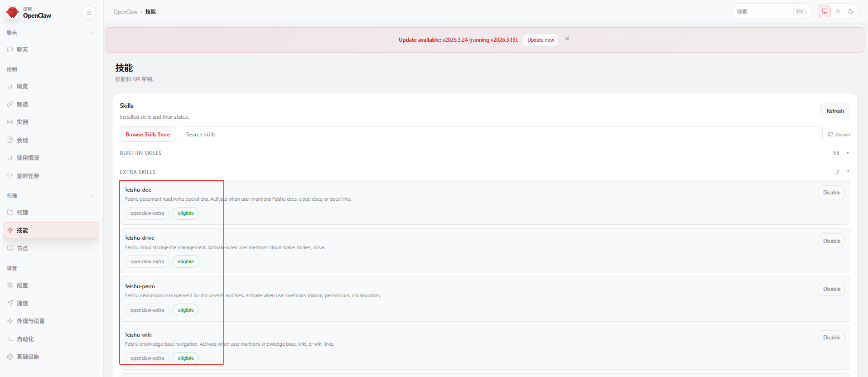
Task: Click the feishu-perm skill name
Action: tap(140, 286)
